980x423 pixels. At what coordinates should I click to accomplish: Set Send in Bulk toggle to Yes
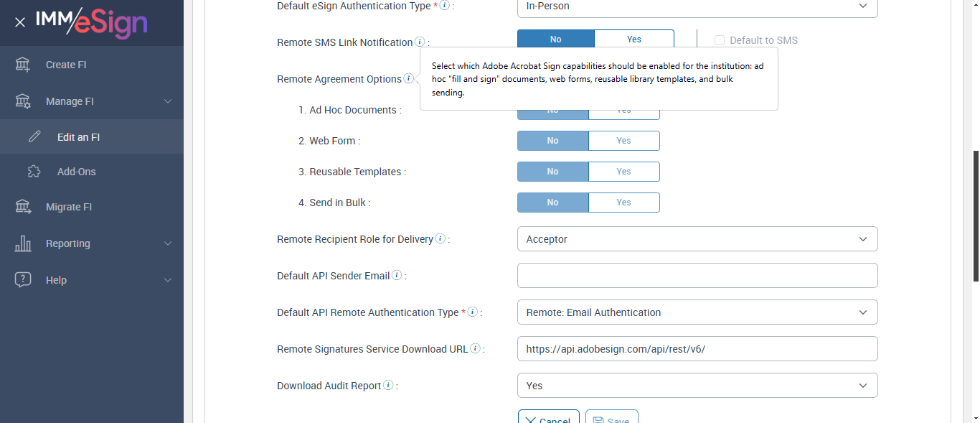pyautogui.click(x=623, y=203)
